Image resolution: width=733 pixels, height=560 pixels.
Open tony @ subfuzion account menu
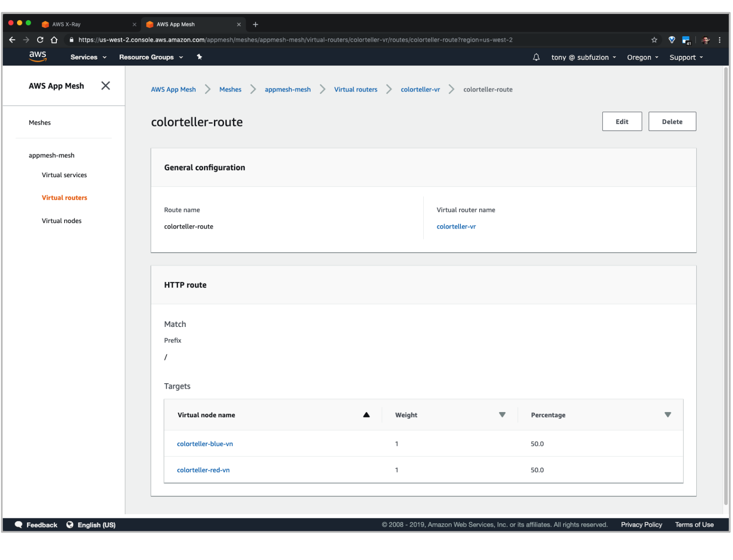coord(584,57)
